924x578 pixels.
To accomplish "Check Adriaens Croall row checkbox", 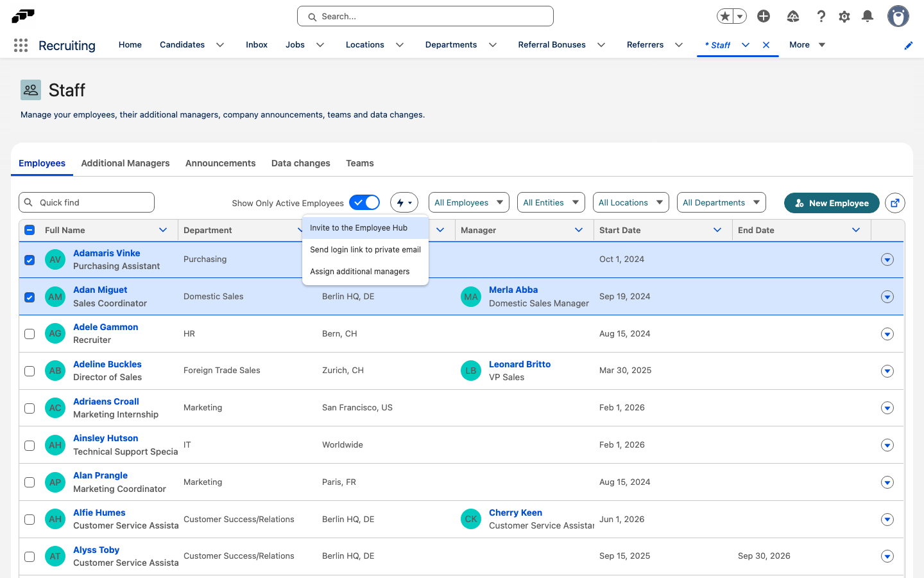I will [x=30, y=408].
